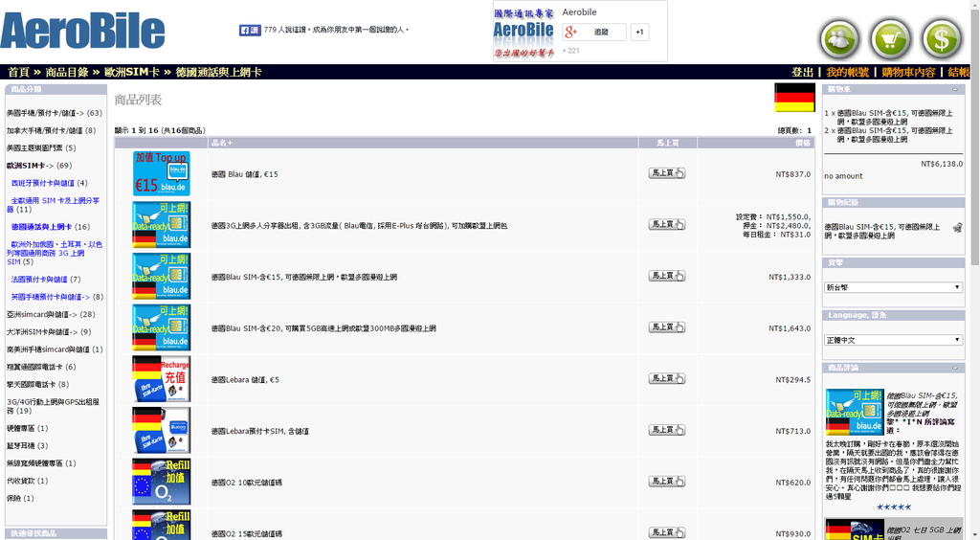Click 登出 logout link

(803, 72)
